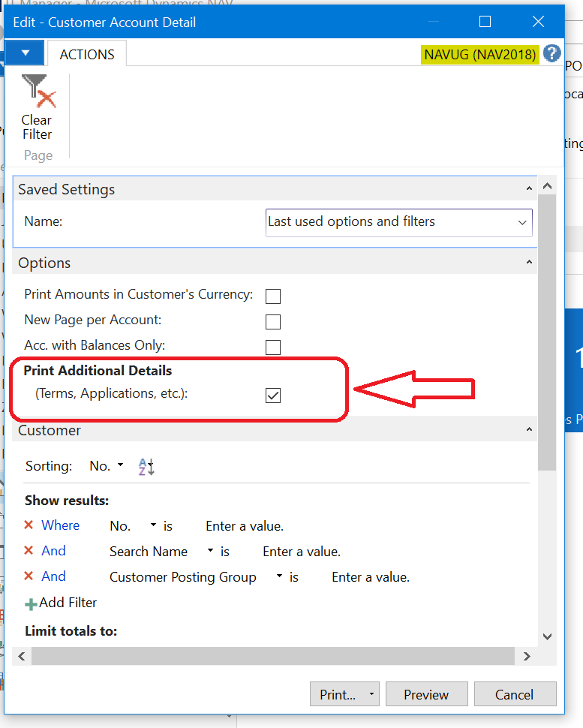Remove the No. filter with its red X
The image size is (583, 728).
click(30, 525)
